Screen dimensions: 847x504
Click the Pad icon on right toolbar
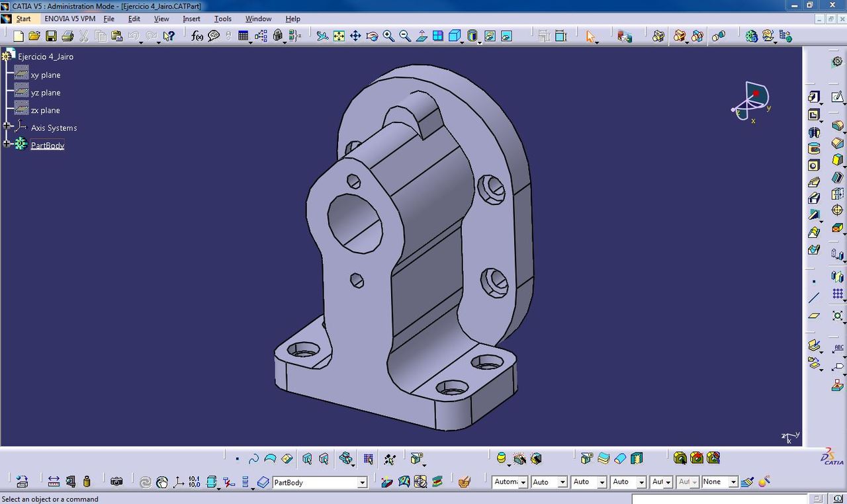point(814,97)
